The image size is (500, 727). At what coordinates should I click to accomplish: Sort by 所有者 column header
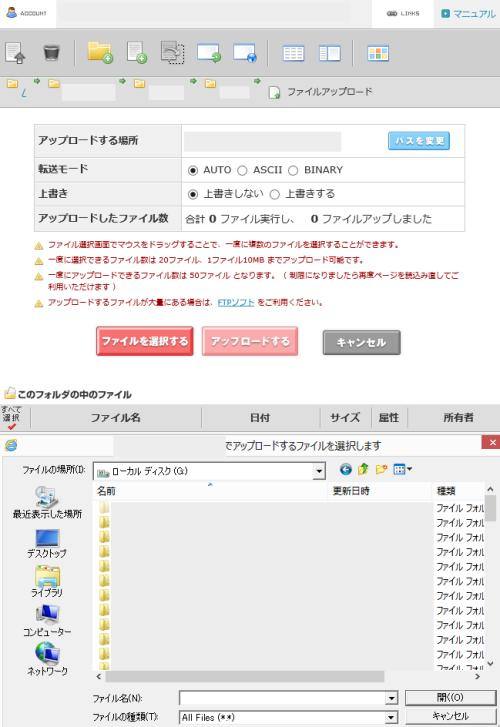point(458,418)
